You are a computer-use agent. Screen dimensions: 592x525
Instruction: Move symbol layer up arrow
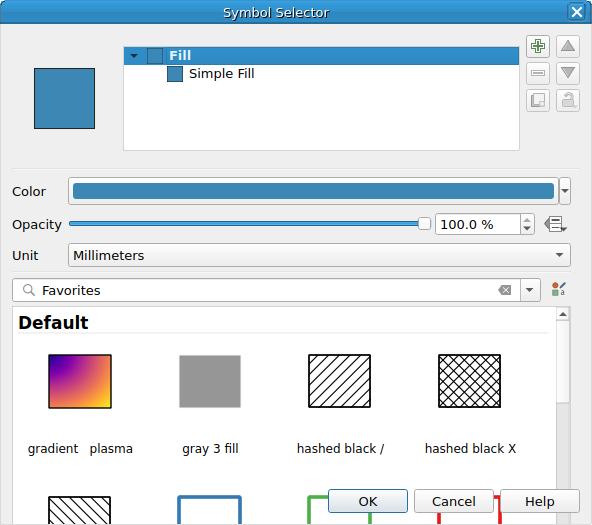(567, 46)
